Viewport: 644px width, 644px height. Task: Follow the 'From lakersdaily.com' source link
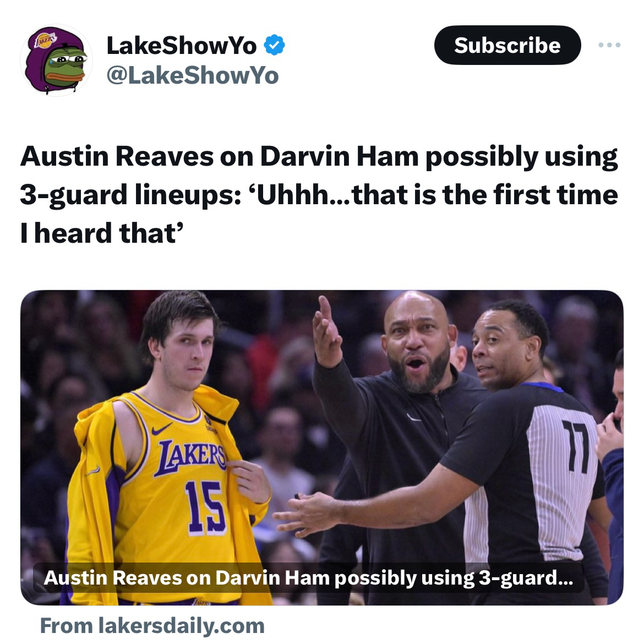click(152, 626)
